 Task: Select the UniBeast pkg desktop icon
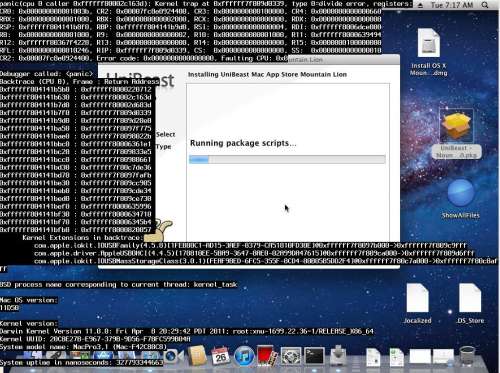pyautogui.click(x=457, y=133)
